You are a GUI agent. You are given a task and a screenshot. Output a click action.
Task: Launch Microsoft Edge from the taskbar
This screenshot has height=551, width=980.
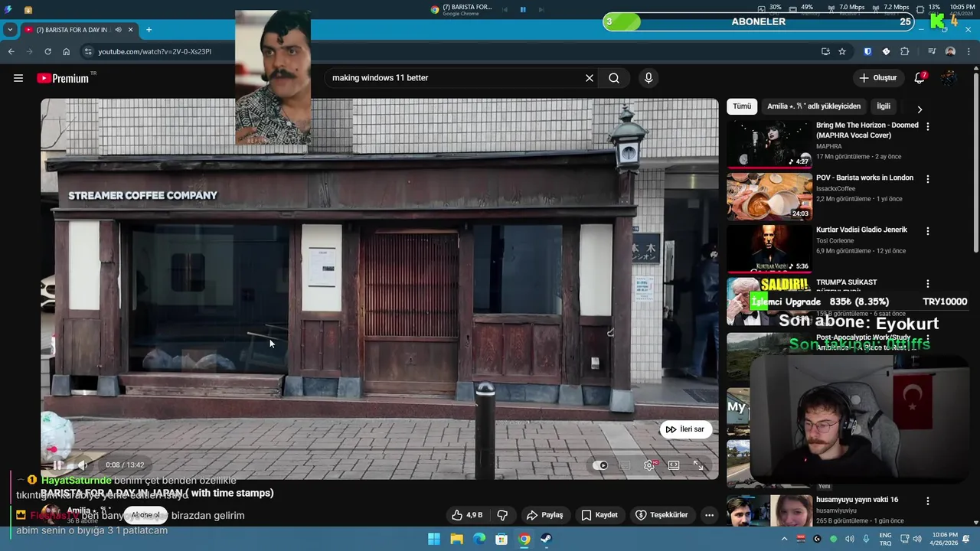479,539
